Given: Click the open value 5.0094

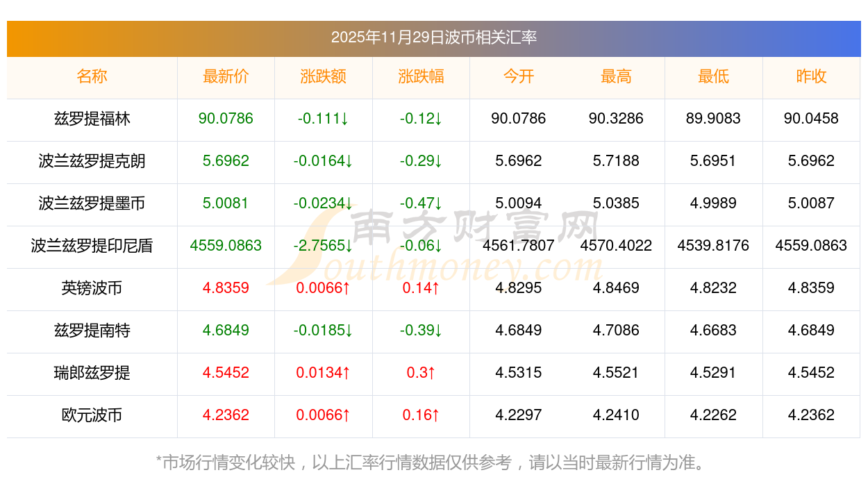Looking at the screenshot, I should pyautogui.click(x=519, y=203).
